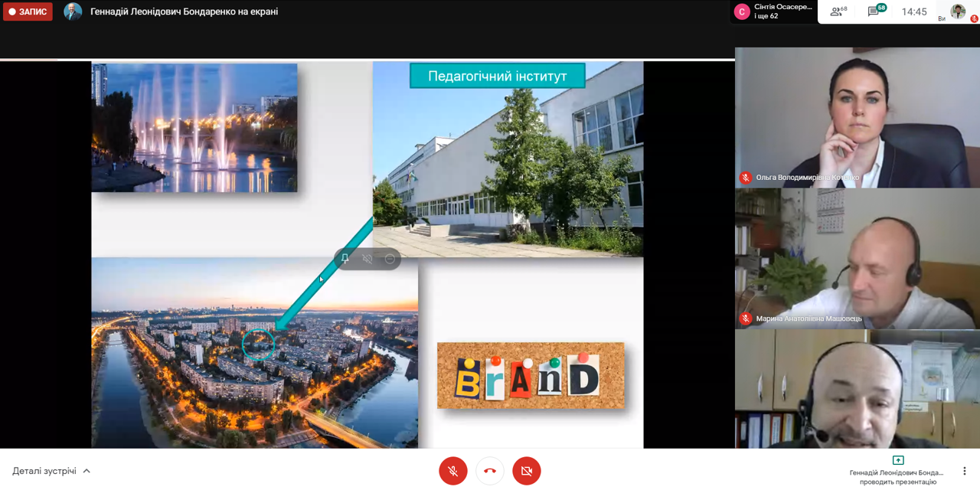Click the muted mic icon on Марина's tile
This screenshot has height=490, width=980.
tap(745, 318)
